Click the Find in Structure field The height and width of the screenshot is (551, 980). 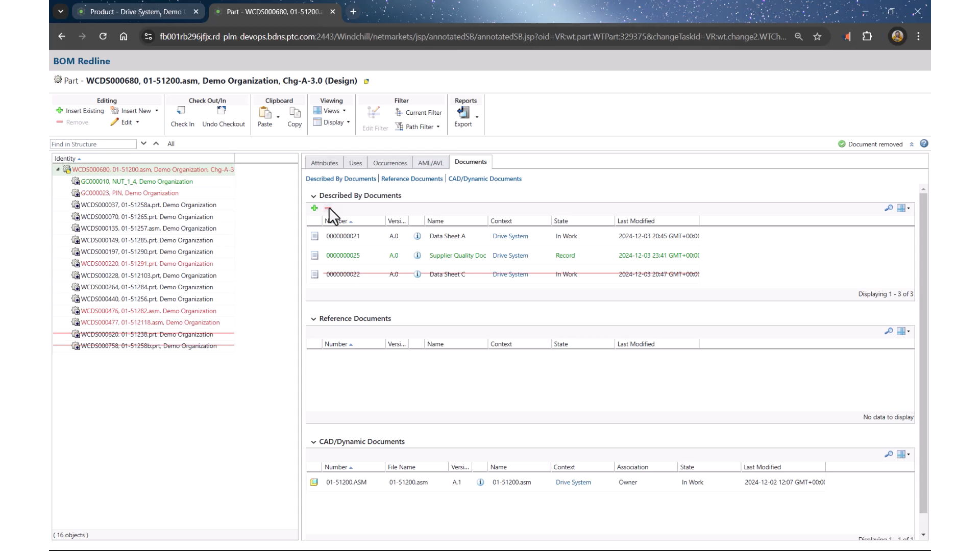pyautogui.click(x=93, y=144)
